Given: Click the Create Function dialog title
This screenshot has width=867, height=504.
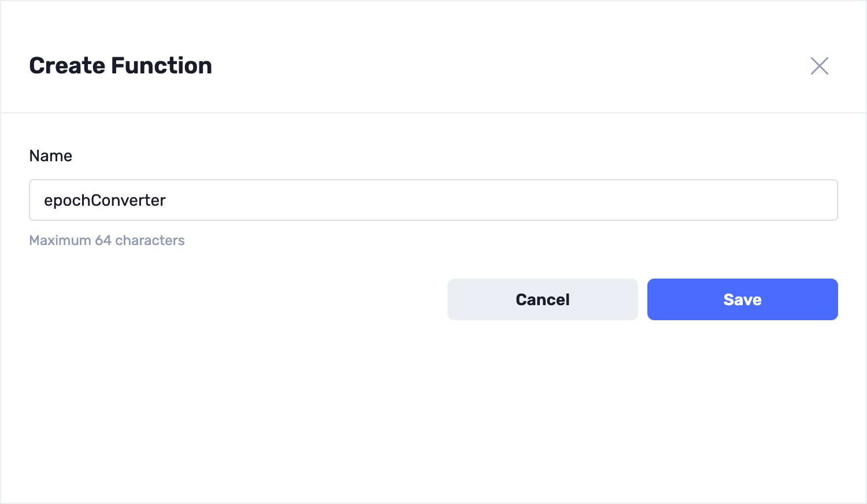Looking at the screenshot, I should [121, 66].
